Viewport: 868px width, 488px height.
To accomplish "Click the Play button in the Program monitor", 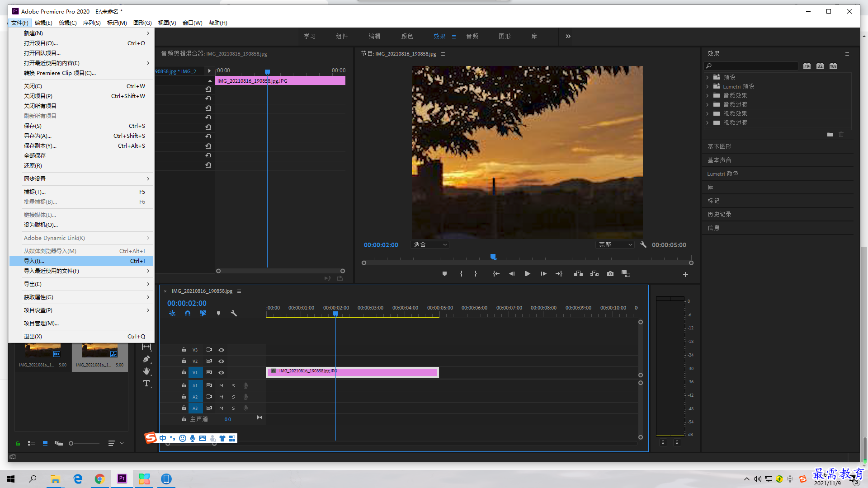I will (527, 274).
